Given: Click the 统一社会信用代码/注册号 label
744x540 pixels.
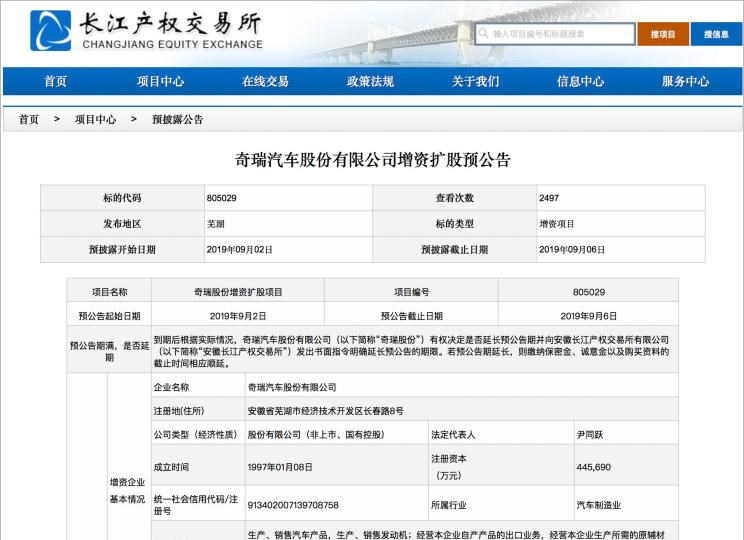Looking at the screenshot, I should point(196,505).
